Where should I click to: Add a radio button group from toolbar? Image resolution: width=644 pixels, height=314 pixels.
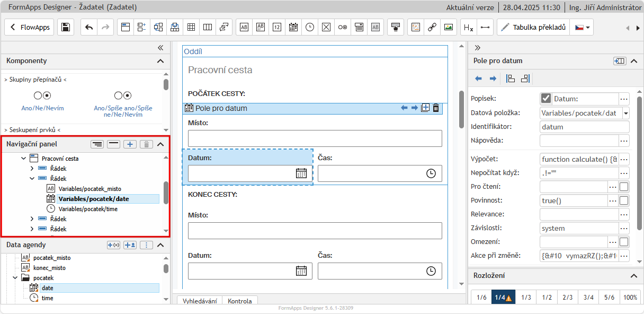click(x=343, y=27)
